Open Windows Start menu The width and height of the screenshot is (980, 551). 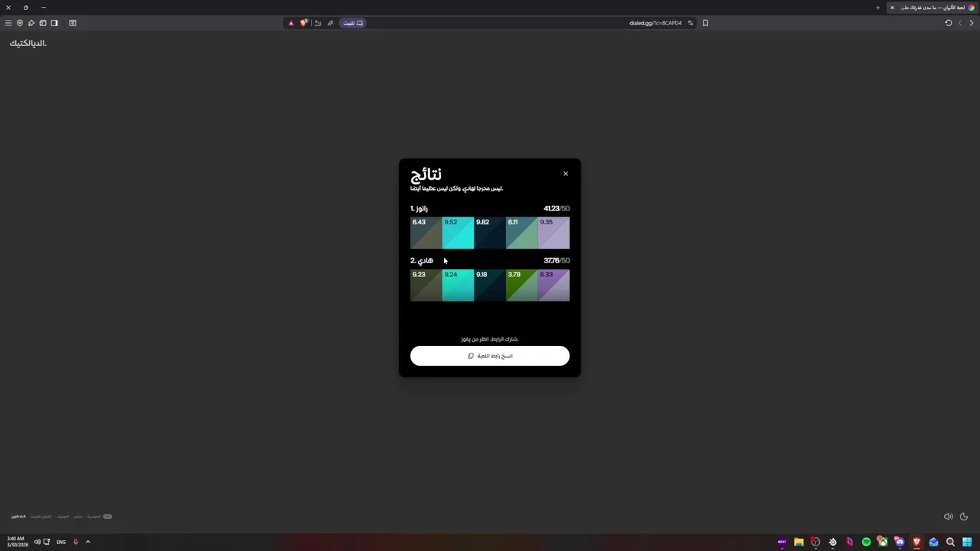[967, 542]
